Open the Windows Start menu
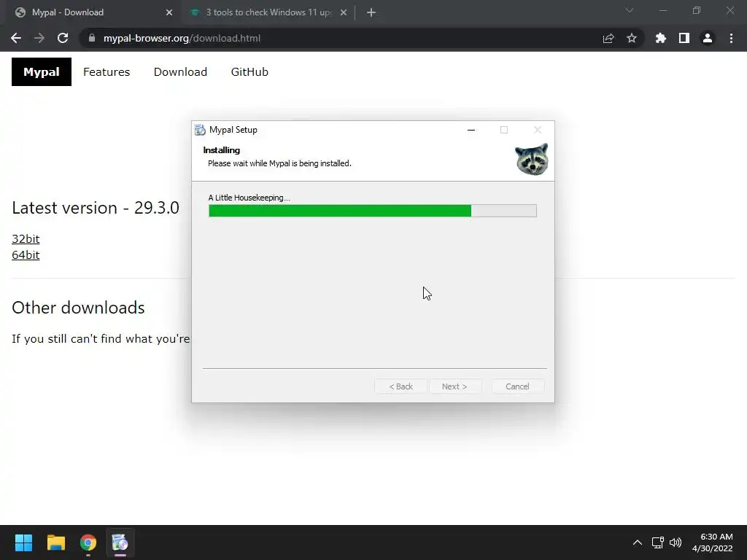Viewport: 747px width, 560px height. click(x=23, y=542)
